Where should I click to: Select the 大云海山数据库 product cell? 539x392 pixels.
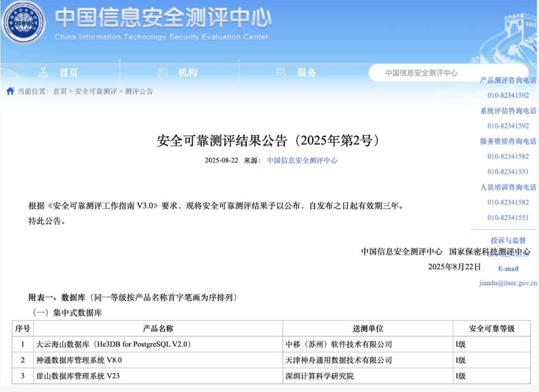[x=158, y=344]
